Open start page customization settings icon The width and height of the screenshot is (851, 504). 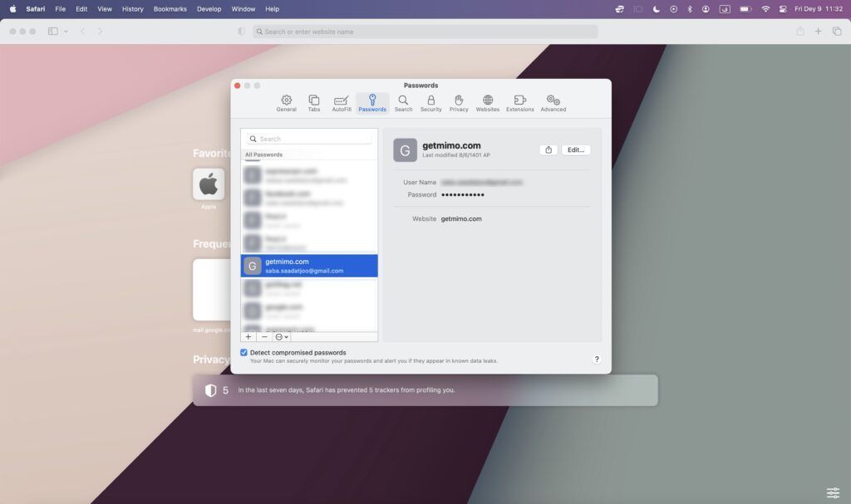833,492
